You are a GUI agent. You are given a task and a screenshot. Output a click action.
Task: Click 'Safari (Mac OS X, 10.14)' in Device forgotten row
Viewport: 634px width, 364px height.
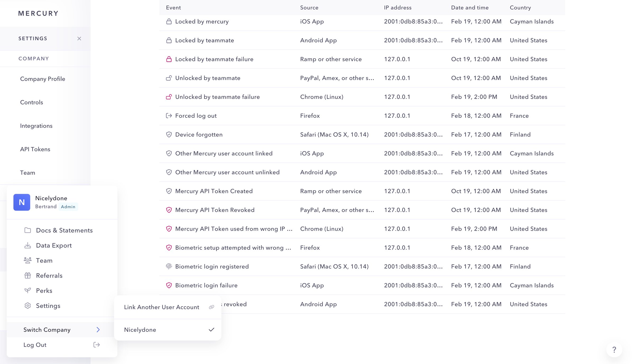334,135
